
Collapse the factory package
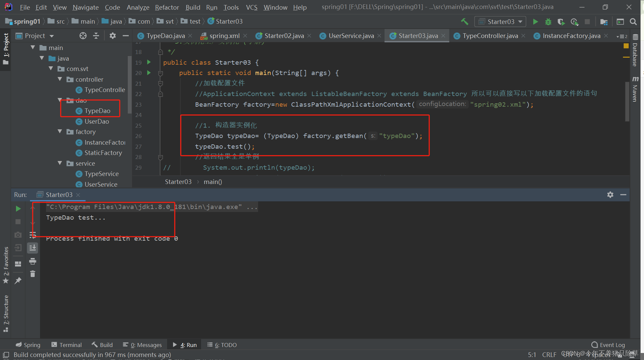point(60,132)
